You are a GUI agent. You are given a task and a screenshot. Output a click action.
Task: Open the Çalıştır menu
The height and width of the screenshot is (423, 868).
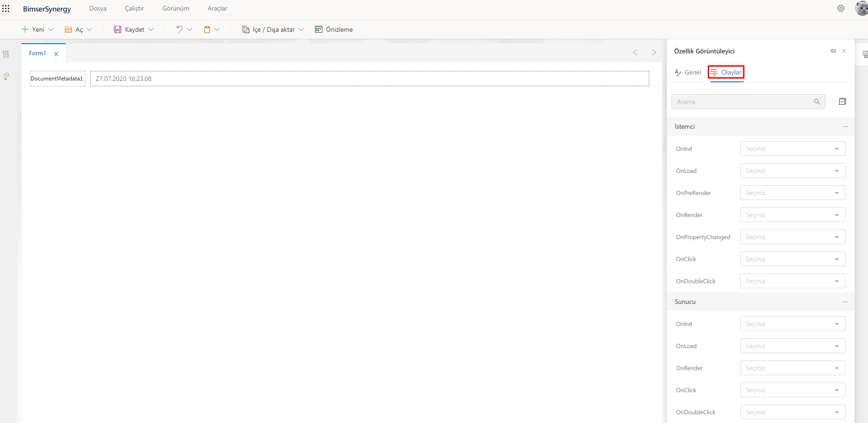point(134,9)
